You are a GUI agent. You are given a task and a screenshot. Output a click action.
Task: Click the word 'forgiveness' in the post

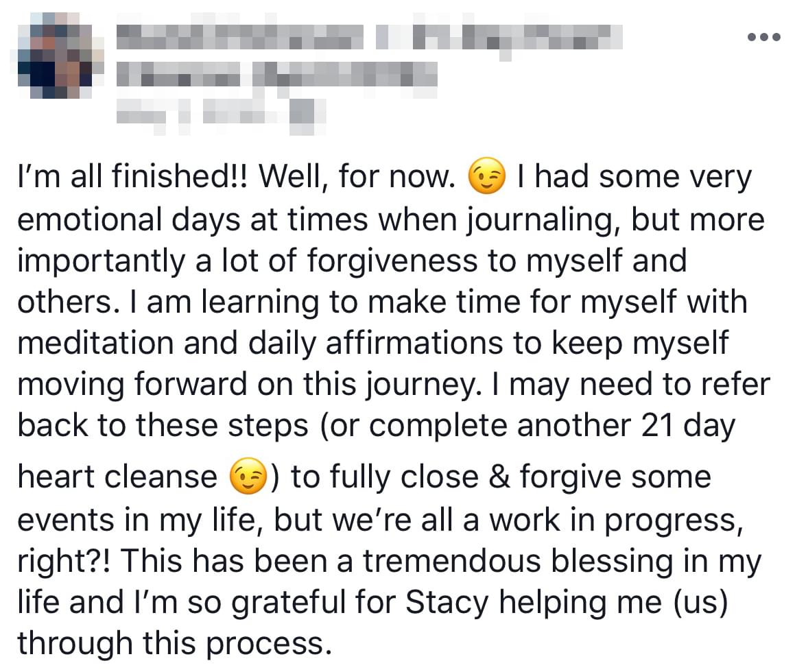pyautogui.click(x=392, y=261)
